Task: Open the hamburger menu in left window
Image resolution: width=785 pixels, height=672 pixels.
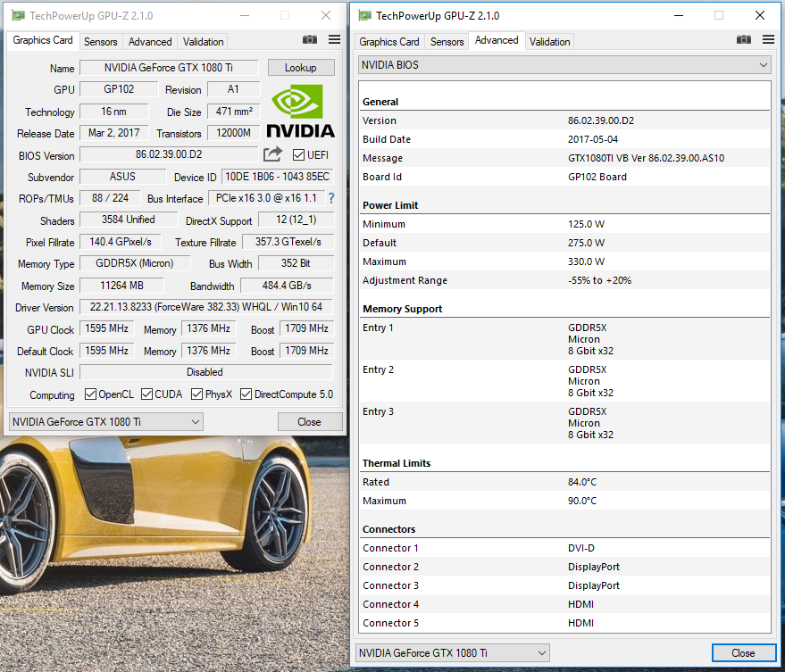Action: tap(334, 40)
